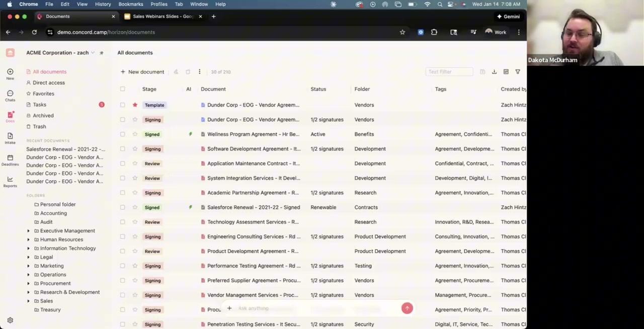This screenshot has height=329, width=644.
Task: Open the filter funnel icon
Action: (518, 72)
